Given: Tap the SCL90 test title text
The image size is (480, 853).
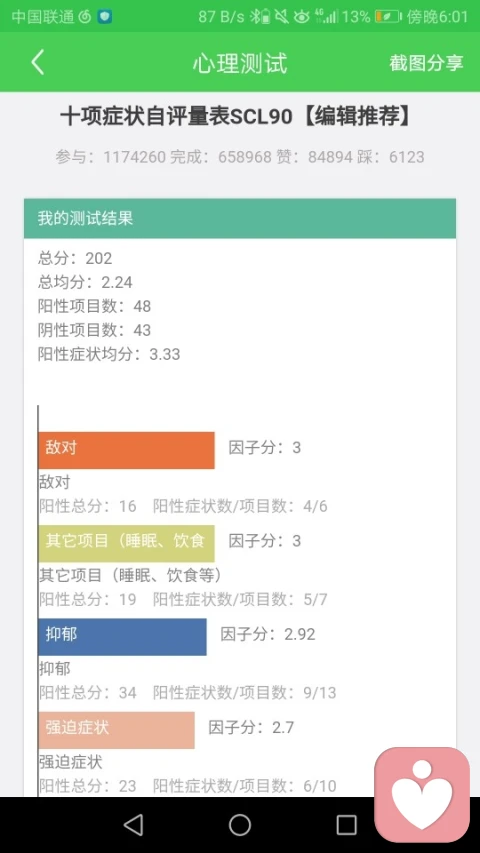Looking at the screenshot, I should tap(237, 116).
